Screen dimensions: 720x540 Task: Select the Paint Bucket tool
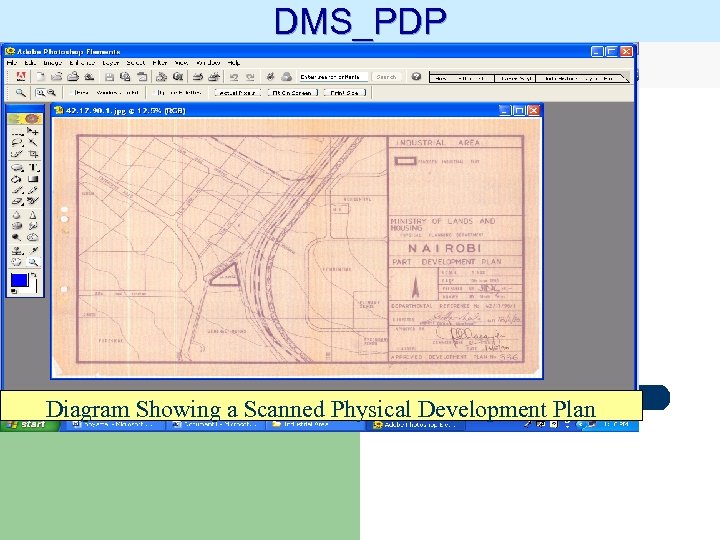coord(17,179)
